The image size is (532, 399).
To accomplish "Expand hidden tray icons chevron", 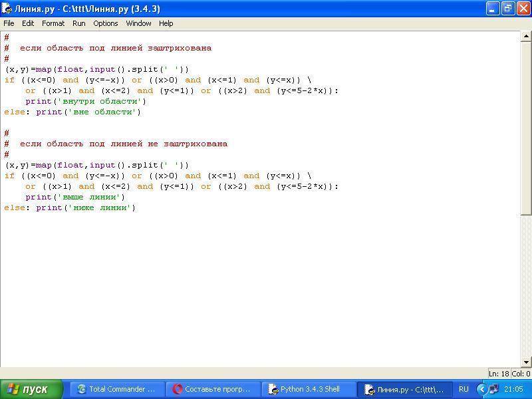I will coord(481,389).
